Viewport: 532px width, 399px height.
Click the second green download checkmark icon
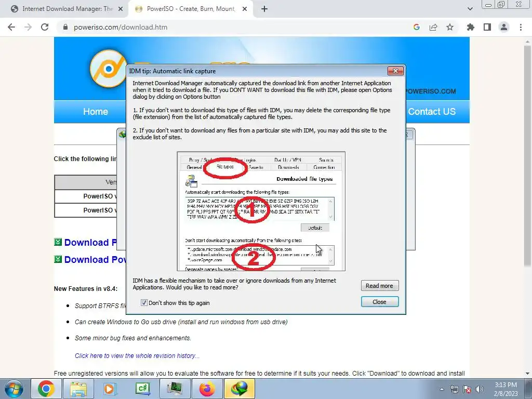click(58, 259)
